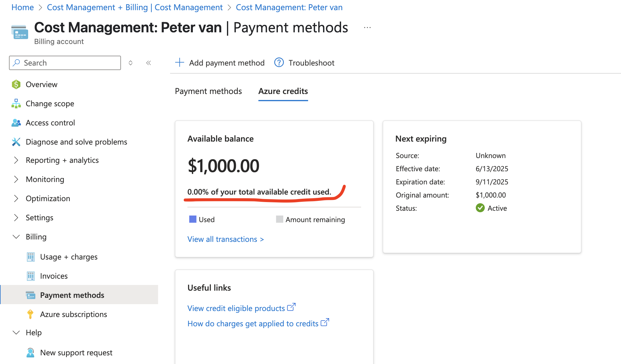The height and width of the screenshot is (364, 621).
Task: Select the Azure credits tab
Action: pyautogui.click(x=283, y=91)
